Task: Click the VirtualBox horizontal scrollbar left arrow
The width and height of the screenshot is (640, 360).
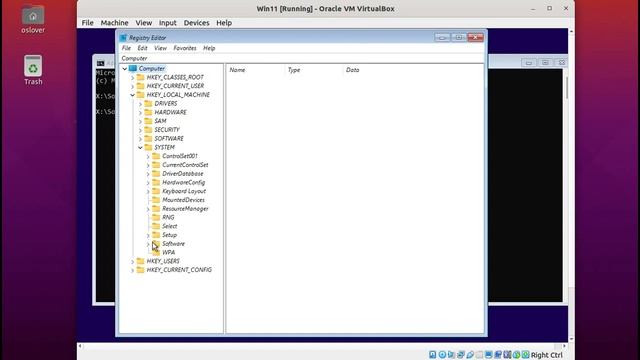Action: pos(80,346)
